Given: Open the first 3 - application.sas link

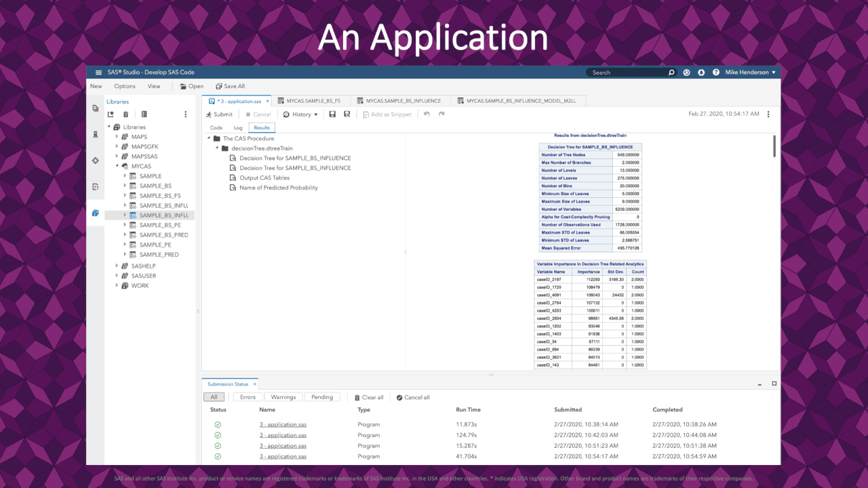Looking at the screenshot, I should pos(283,424).
